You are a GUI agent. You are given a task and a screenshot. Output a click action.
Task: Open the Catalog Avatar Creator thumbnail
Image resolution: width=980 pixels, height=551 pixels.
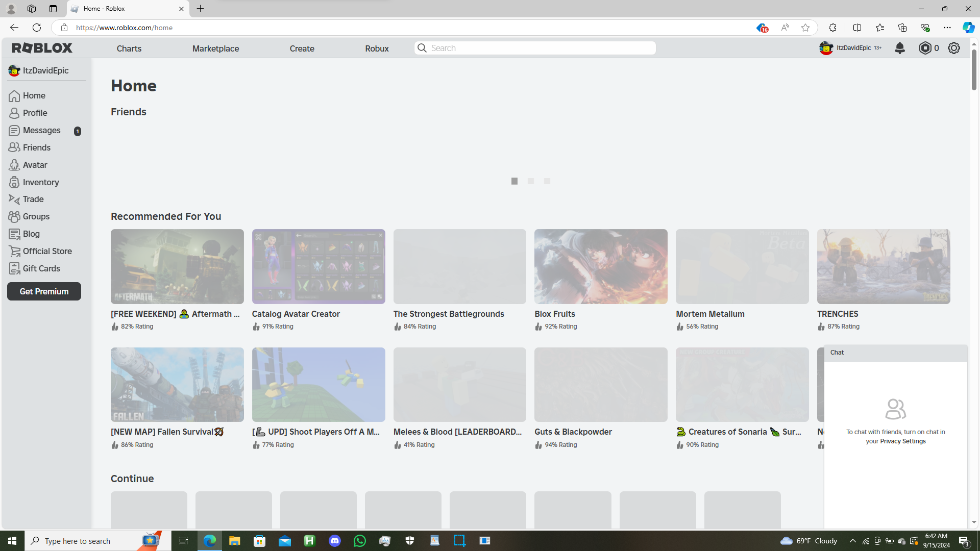point(318,266)
